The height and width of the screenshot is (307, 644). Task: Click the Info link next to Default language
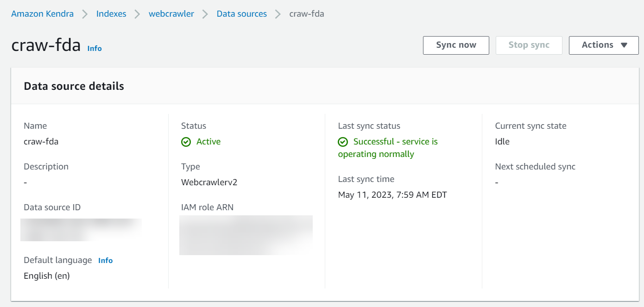click(x=105, y=260)
